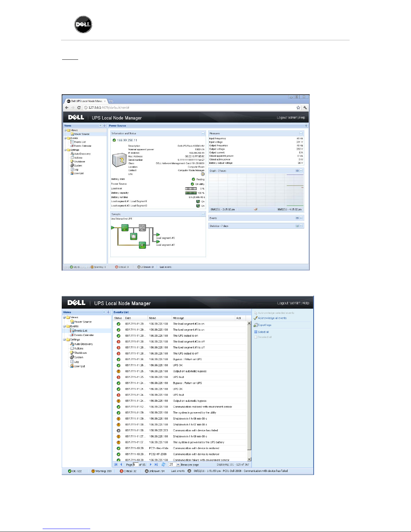This screenshot has height=532, width=411.
Task: Click the UPS device image in Information and Status
Action: click(119, 160)
